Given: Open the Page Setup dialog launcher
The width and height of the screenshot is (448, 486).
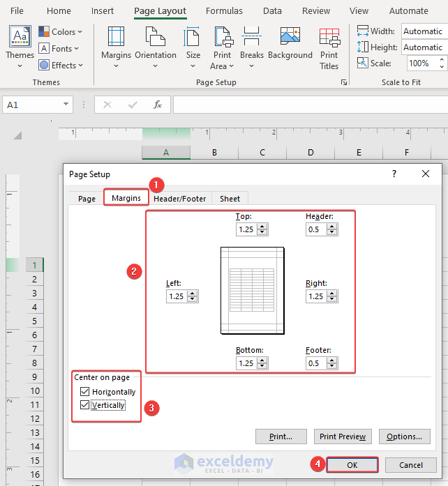Looking at the screenshot, I should click(343, 82).
